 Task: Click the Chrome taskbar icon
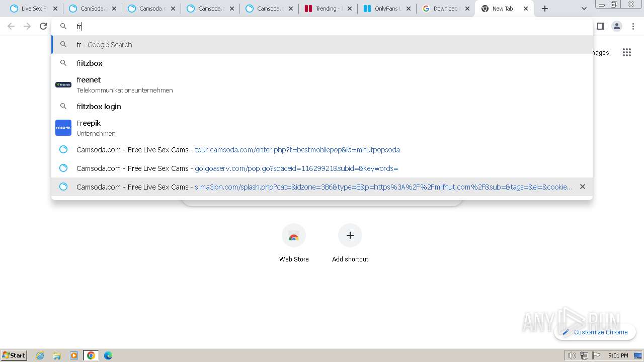(x=91, y=355)
